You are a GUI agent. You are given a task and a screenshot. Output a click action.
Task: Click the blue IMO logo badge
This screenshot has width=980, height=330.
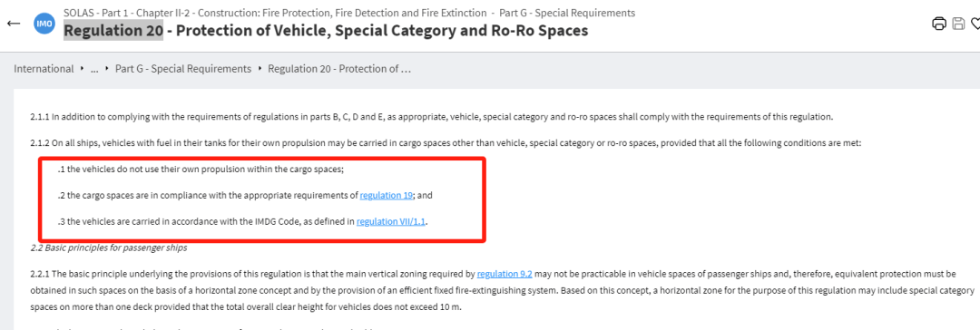(44, 24)
